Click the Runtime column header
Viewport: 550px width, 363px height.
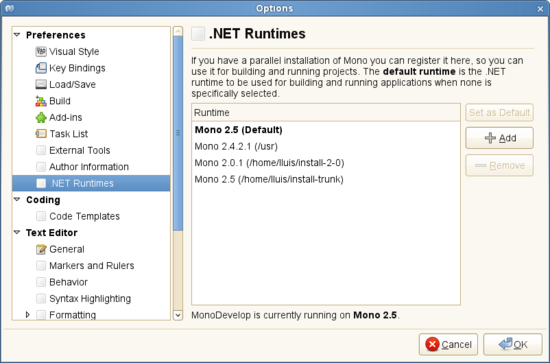pyautogui.click(x=326, y=113)
